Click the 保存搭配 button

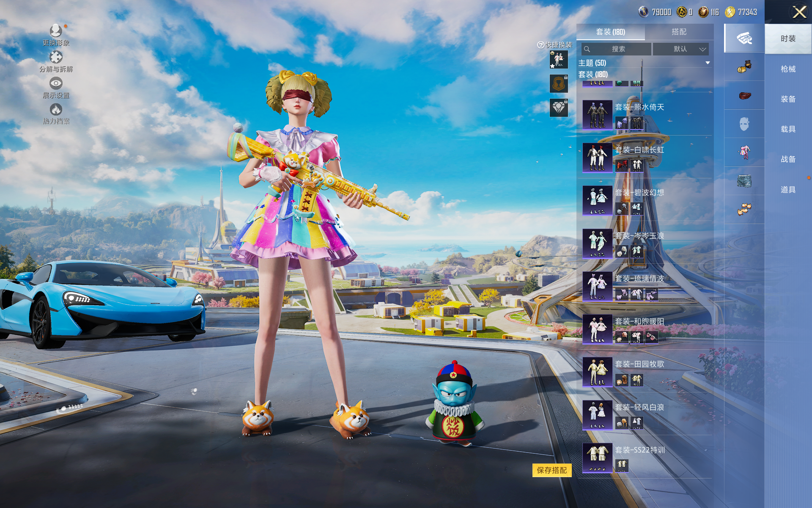click(551, 470)
